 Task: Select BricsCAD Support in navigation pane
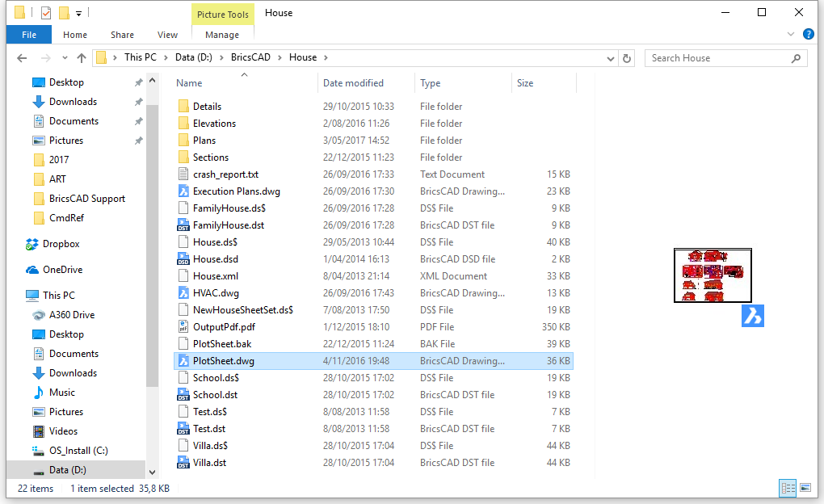click(x=87, y=199)
